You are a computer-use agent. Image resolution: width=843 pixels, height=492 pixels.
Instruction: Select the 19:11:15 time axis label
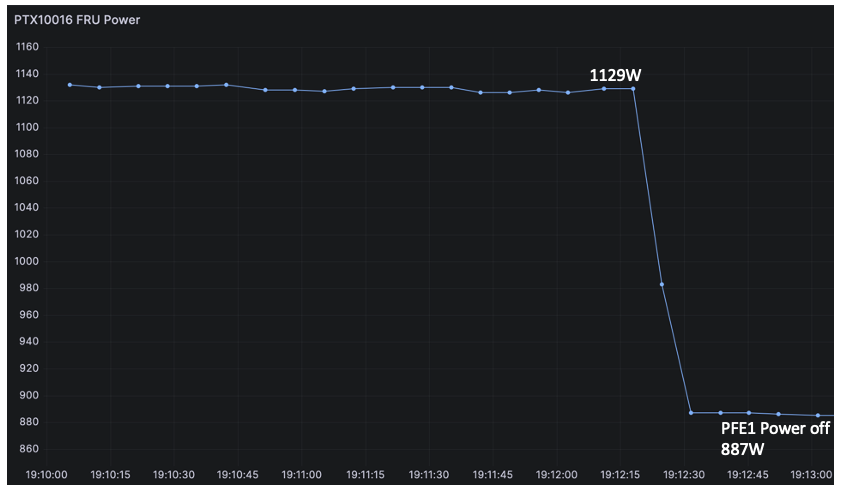[365, 475]
